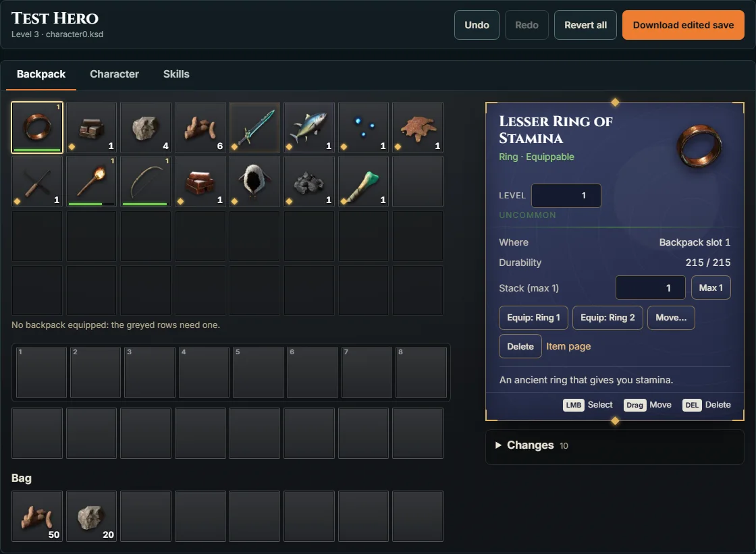Click the Level 3 · character0.ksd subtitle
Screen dimensions: 756x554
(57, 34)
